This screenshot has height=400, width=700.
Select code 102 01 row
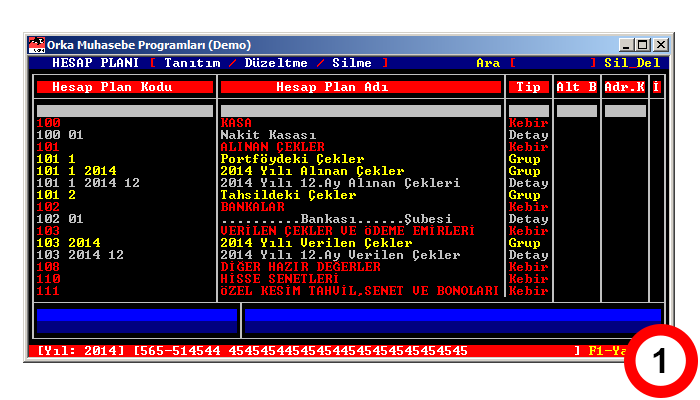(60, 219)
